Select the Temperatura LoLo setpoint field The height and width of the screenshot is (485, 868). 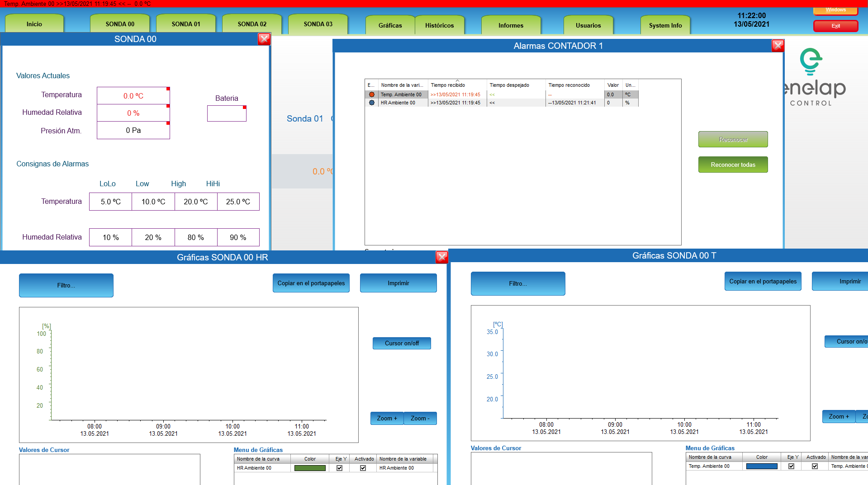pos(110,202)
